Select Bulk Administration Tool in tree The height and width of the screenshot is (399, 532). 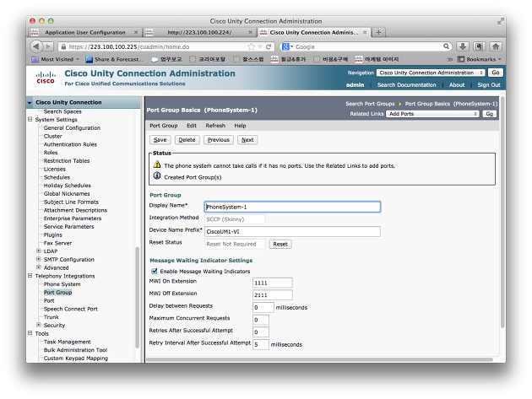pos(75,350)
